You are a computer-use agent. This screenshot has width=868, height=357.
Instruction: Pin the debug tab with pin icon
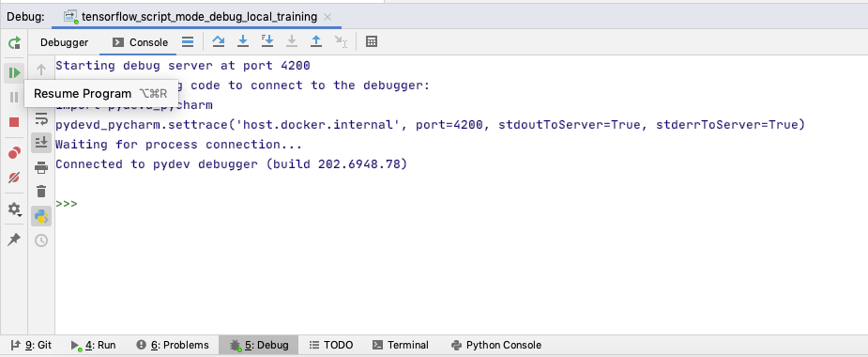[x=14, y=239]
